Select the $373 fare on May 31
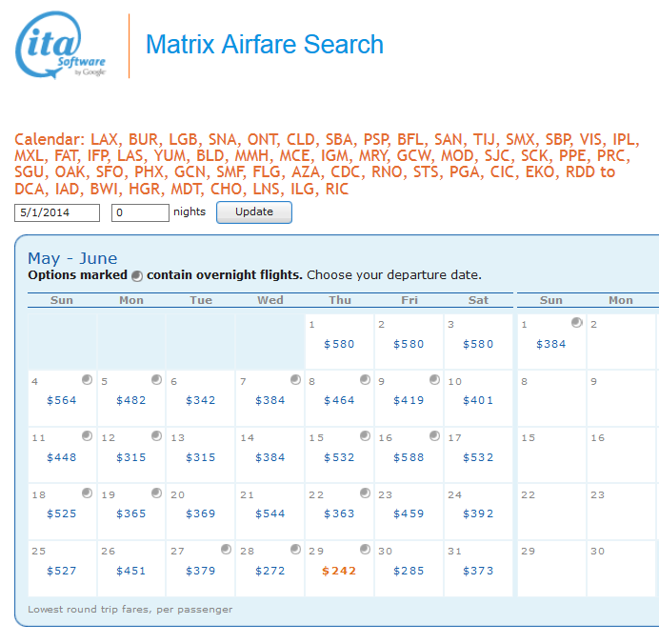The image size is (659, 644). pyautogui.click(x=479, y=572)
